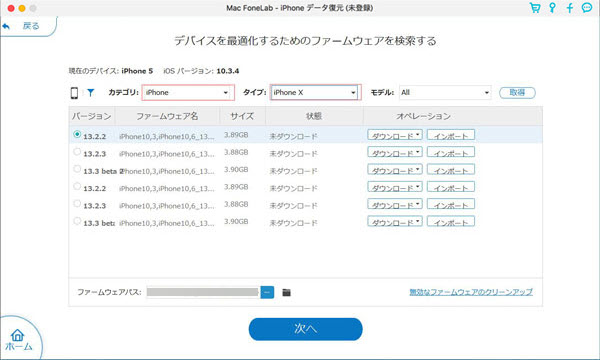The image size is (600, 360).
Task: Click the 戻る back button label
Action: [31, 26]
